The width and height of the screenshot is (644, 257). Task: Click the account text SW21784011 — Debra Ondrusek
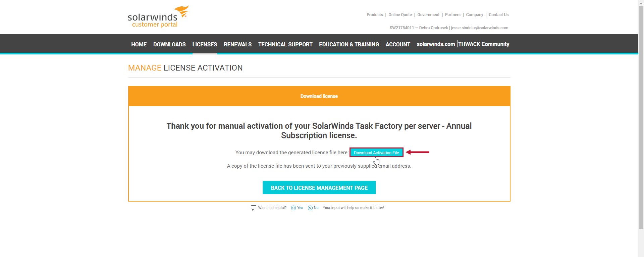click(x=419, y=28)
